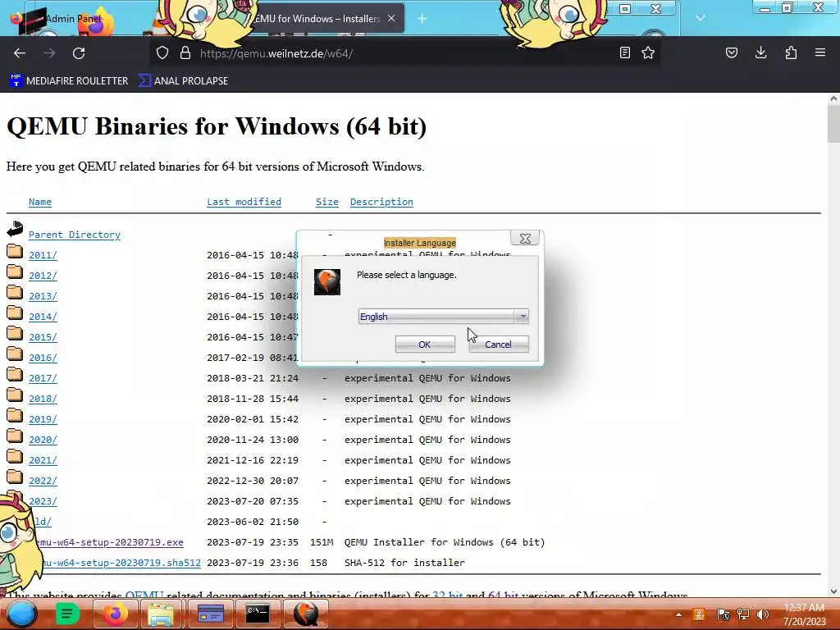Cancel the Installer Language dialog
Image resolution: width=840 pixels, height=630 pixels.
point(498,345)
